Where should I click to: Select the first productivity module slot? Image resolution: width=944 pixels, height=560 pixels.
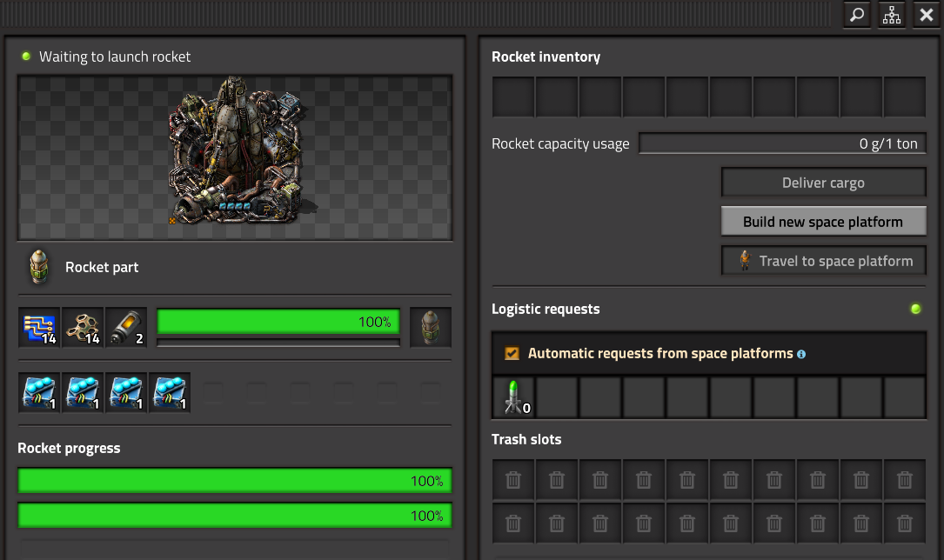pos(39,393)
